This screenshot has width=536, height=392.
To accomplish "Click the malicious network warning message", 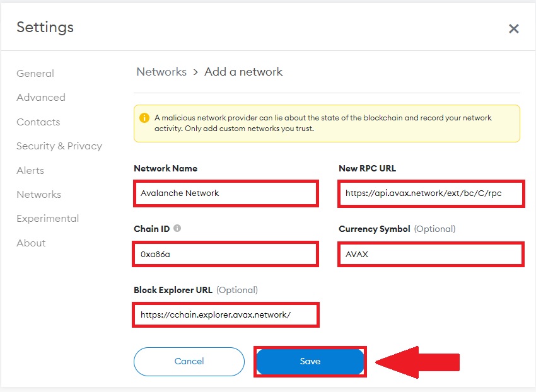I will (323, 123).
